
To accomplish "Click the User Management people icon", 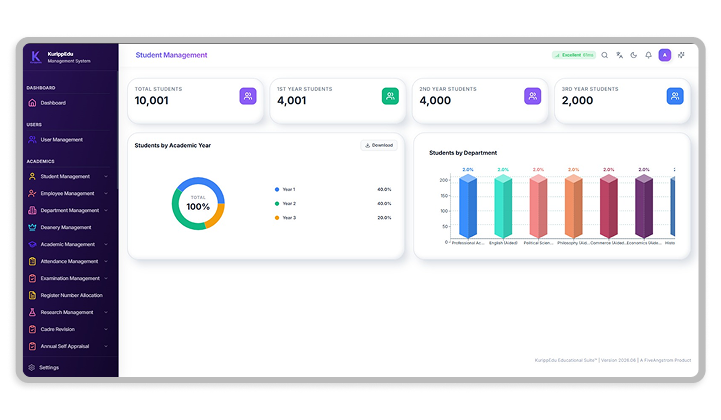I will coord(32,139).
